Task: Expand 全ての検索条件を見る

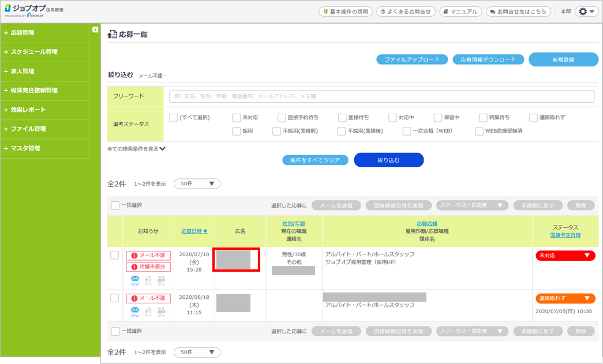Action: pos(137,149)
